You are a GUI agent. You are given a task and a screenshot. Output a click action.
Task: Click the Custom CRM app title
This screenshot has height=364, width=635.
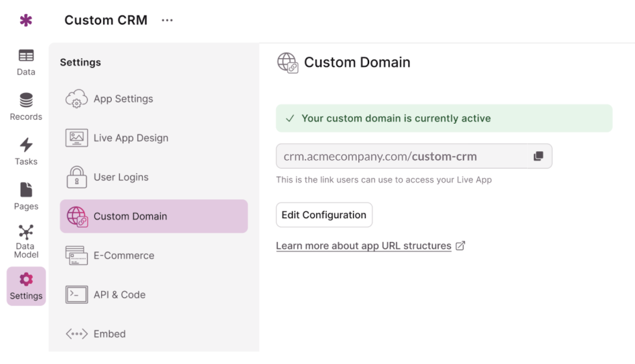[x=106, y=20]
